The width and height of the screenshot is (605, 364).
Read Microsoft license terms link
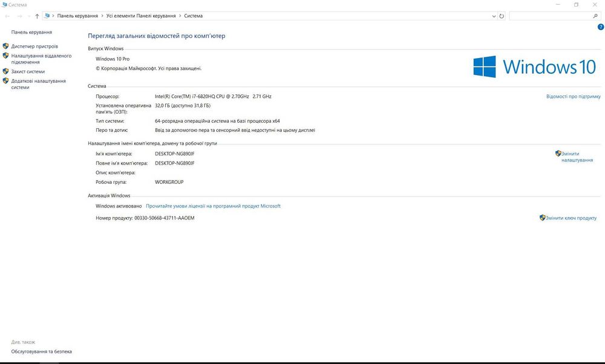[x=213, y=206]
